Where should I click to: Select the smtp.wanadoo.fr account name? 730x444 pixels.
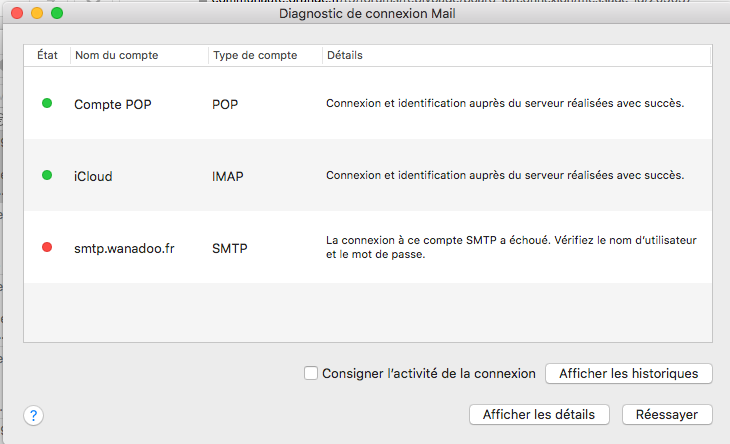pyautogui.click(x=124, y=248)
